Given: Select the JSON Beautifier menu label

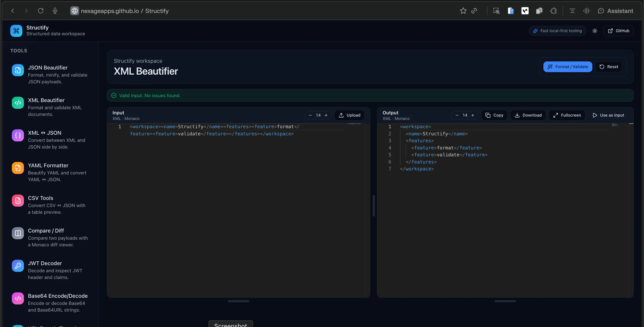Looking at the screenshot, I should (x=48, y=68).
